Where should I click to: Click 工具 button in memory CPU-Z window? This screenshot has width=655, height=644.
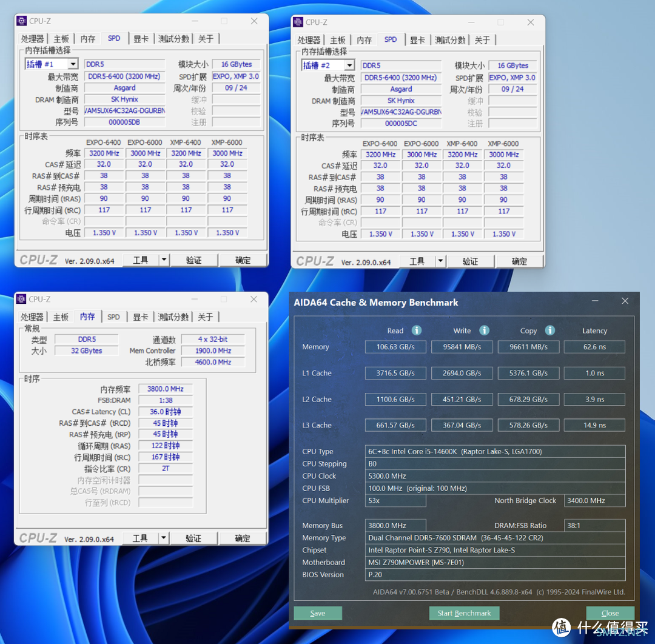(140, 538)
